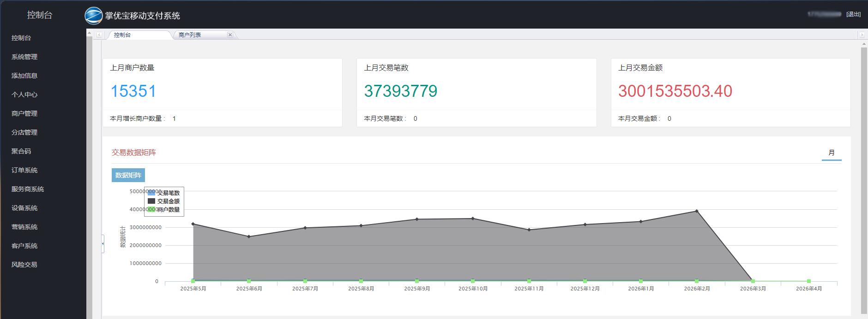Viewport: 868px width, 319px height.
Task: Select the 控制台 tab
Action: [x=122, y=35]
